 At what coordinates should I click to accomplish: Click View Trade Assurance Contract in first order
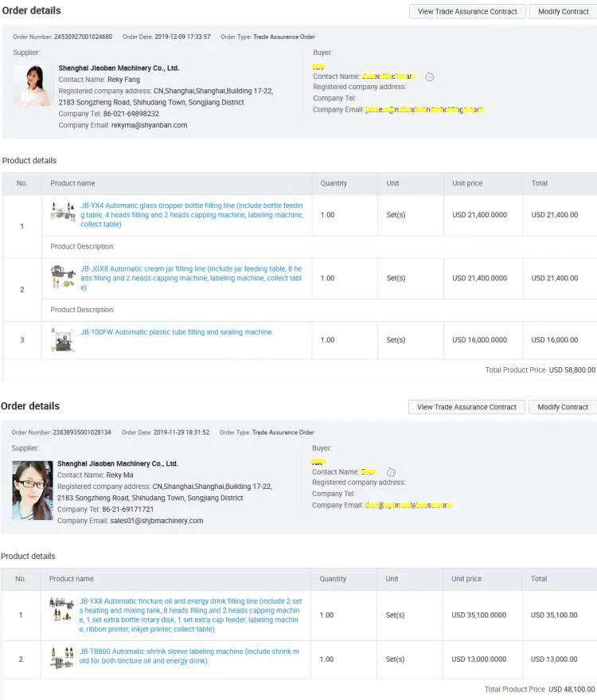pyautogui.click(x=467, y=12)
